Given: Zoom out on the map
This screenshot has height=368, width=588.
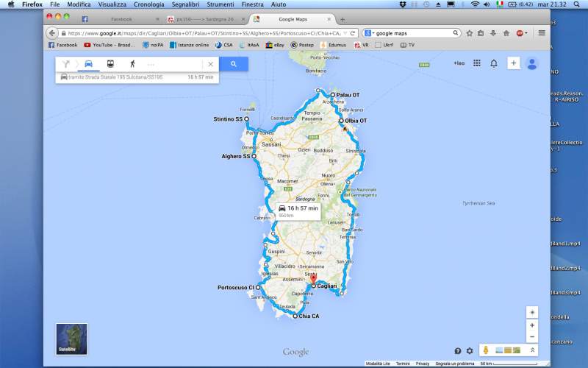Looking at the screenshot, I should tap(531, 336).
